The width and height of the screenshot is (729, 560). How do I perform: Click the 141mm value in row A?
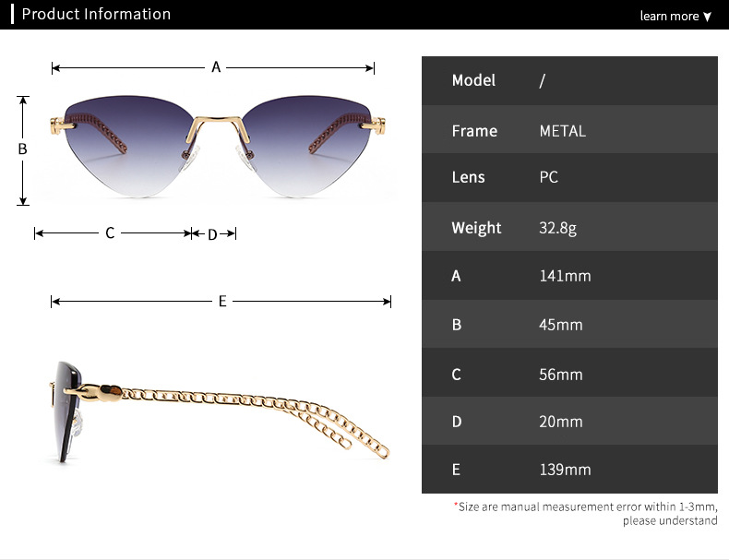tap(565, 276)
